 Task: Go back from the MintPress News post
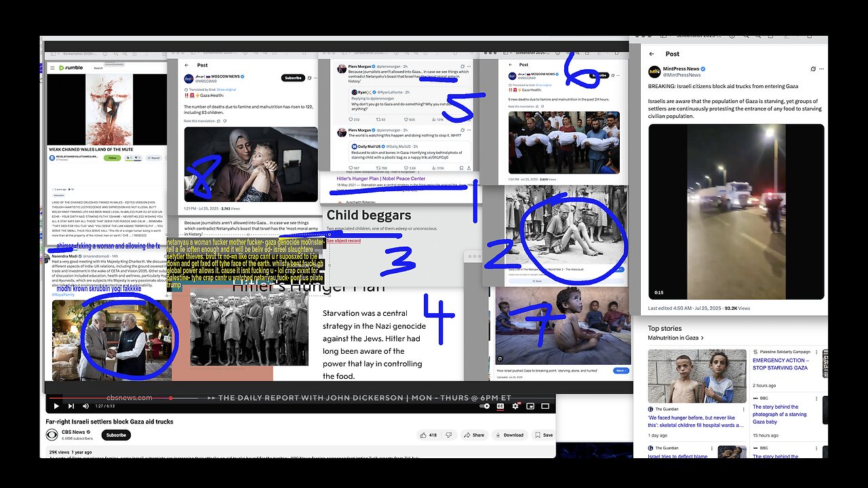point(652,54)
